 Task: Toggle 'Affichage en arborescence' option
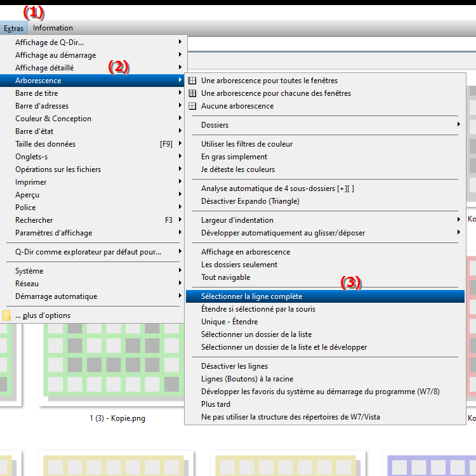tap(325, 252)
